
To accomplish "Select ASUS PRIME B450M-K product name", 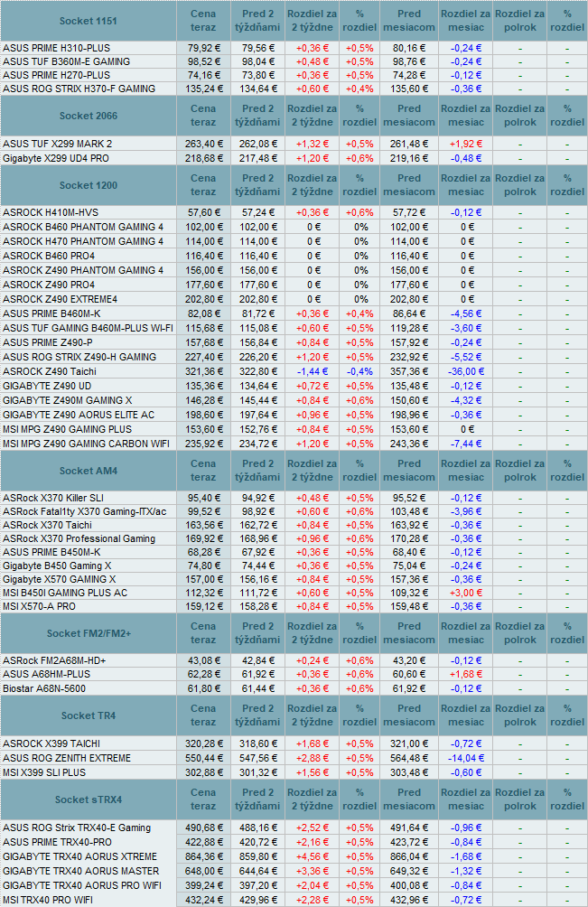I will (51, 552).
